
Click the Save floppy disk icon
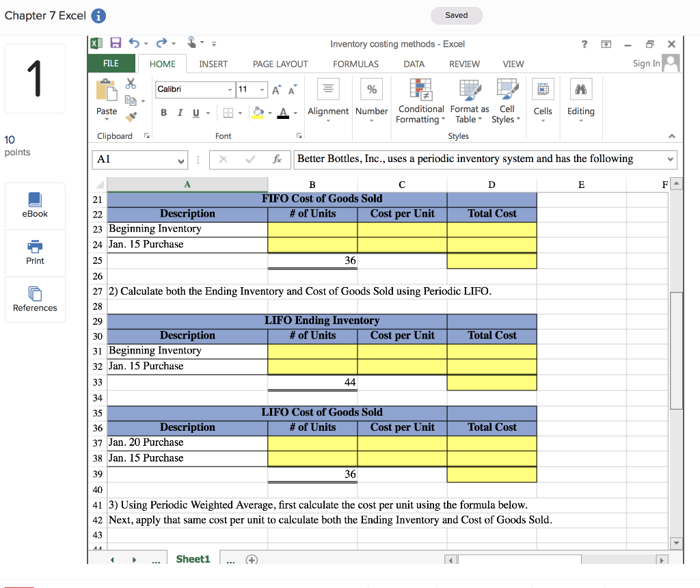coord(116,43)
